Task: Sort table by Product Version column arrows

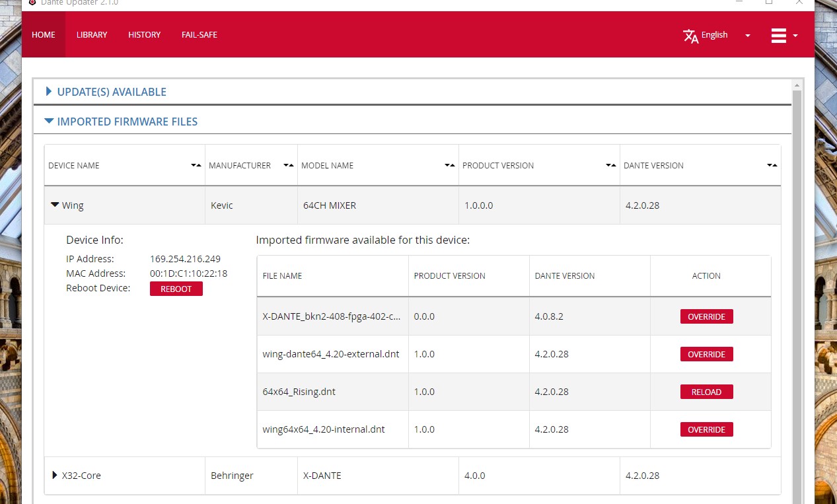Action: click(x=611, y=165)
